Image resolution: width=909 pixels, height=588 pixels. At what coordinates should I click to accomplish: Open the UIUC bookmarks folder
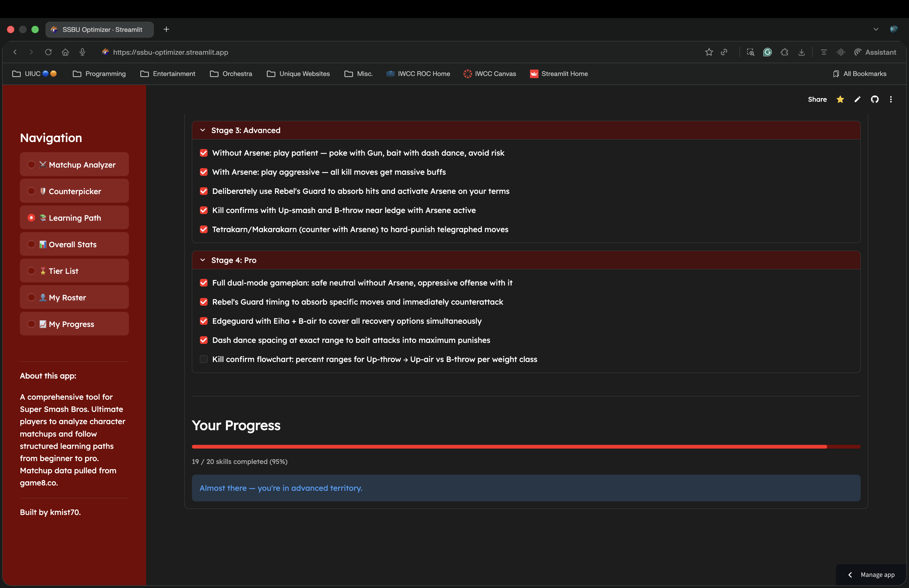coord(34,74)
